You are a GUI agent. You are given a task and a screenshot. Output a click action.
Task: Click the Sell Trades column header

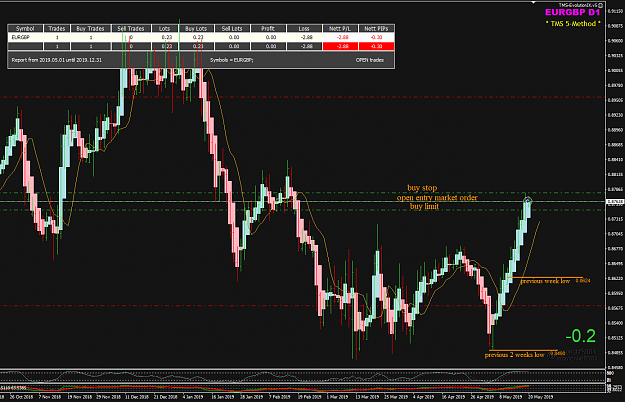pos(131,28)
